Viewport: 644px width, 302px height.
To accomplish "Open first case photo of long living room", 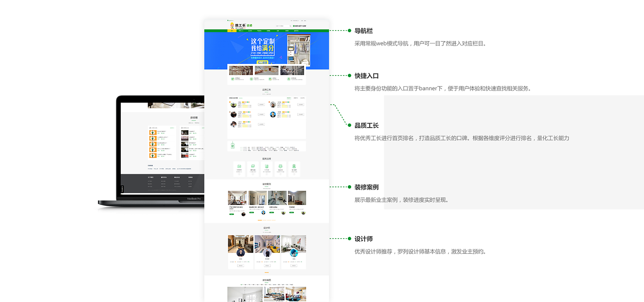I will (237, 198).
